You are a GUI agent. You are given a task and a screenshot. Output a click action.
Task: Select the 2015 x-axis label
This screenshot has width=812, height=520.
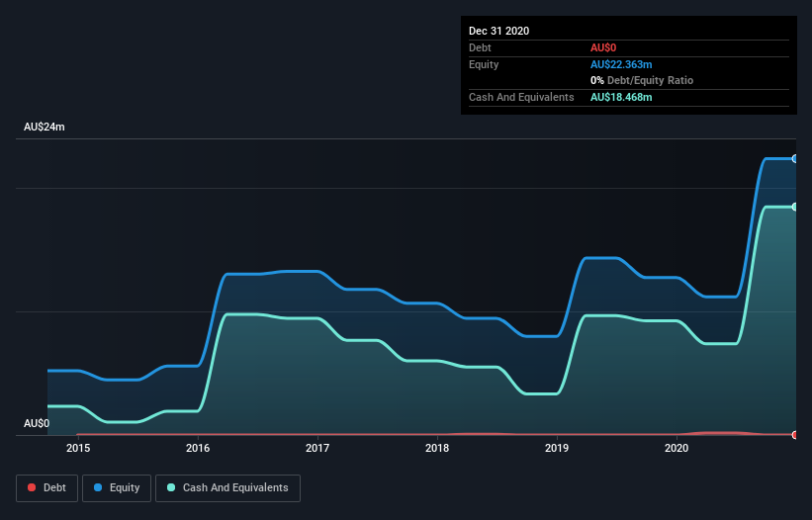tap(78, 448)
